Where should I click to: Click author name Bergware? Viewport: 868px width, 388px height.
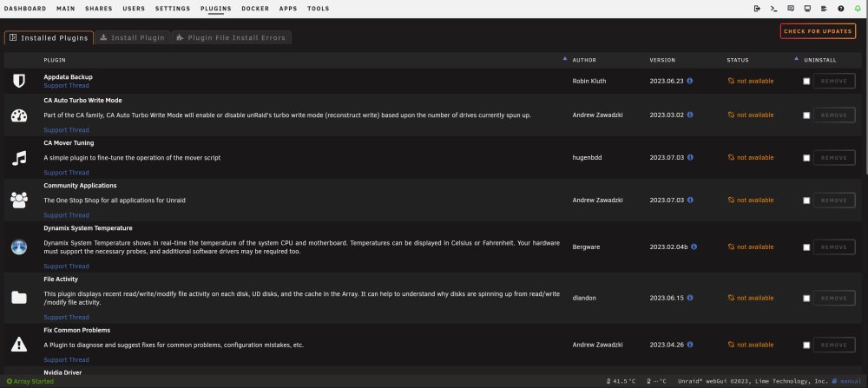(x=586, y=247)
